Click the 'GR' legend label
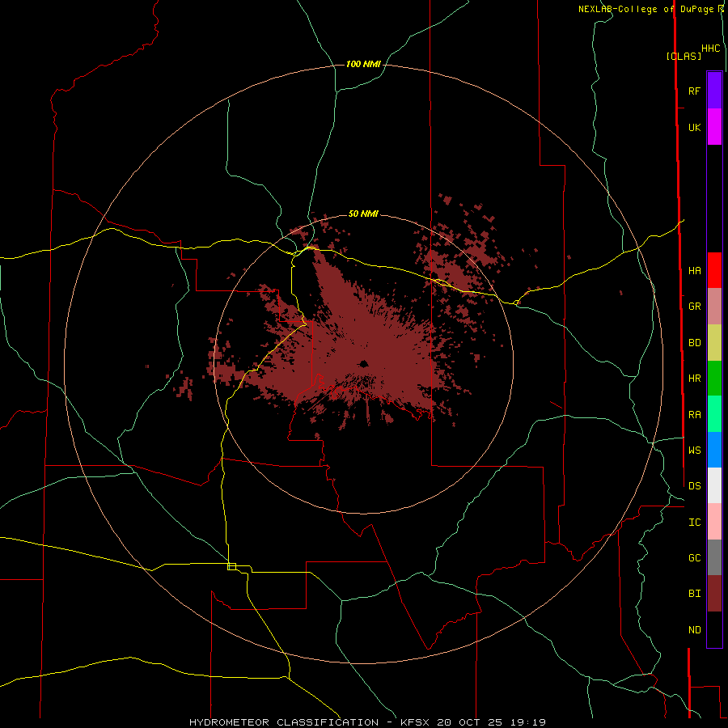Screen dimensions: 728x728 tap(694, 306)
